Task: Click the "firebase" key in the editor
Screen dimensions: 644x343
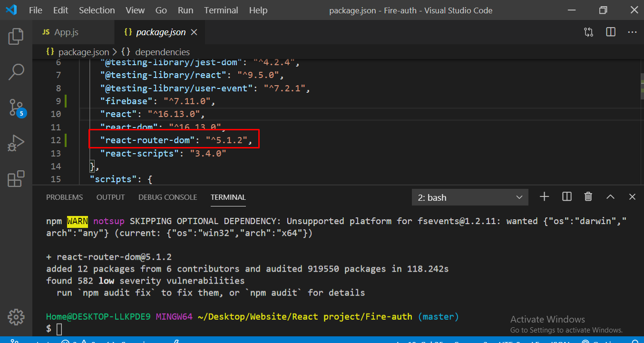Action: click(x=127, y=101)
